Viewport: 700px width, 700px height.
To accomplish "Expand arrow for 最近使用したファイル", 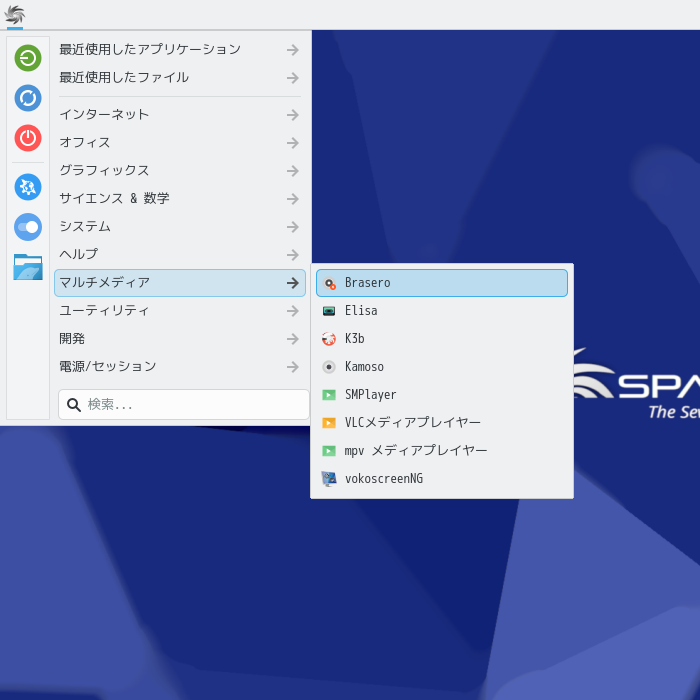I will click(x=293, y=78).
